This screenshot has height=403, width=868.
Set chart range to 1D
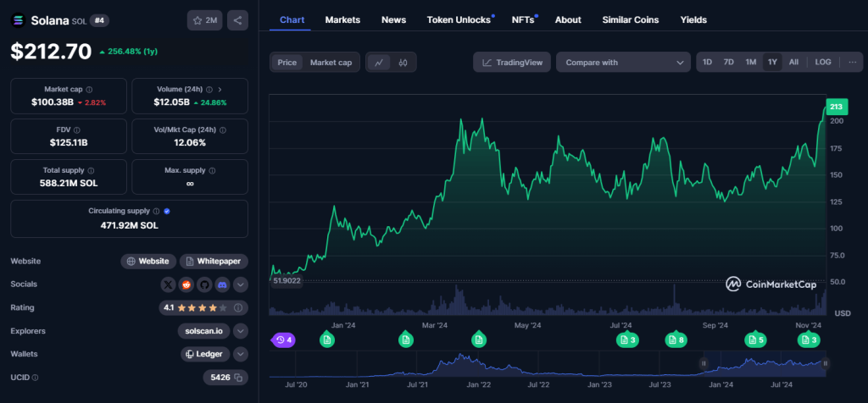[x=707, y=62]
